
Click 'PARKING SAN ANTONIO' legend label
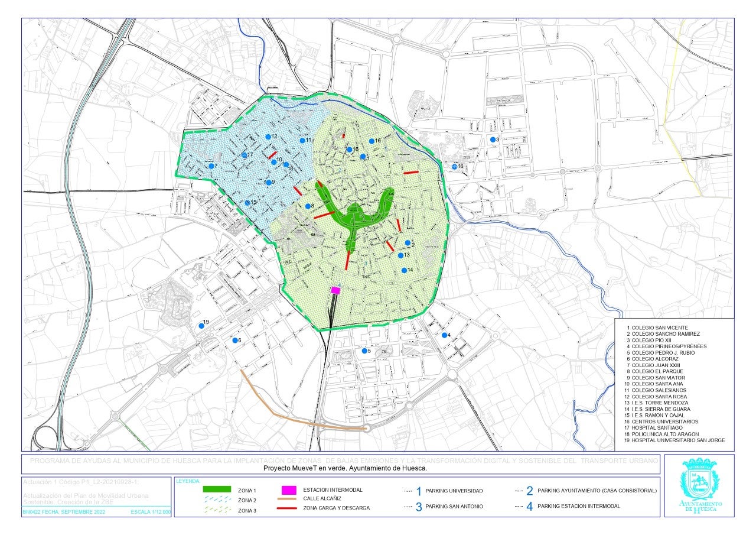click(x=454, y=507)
